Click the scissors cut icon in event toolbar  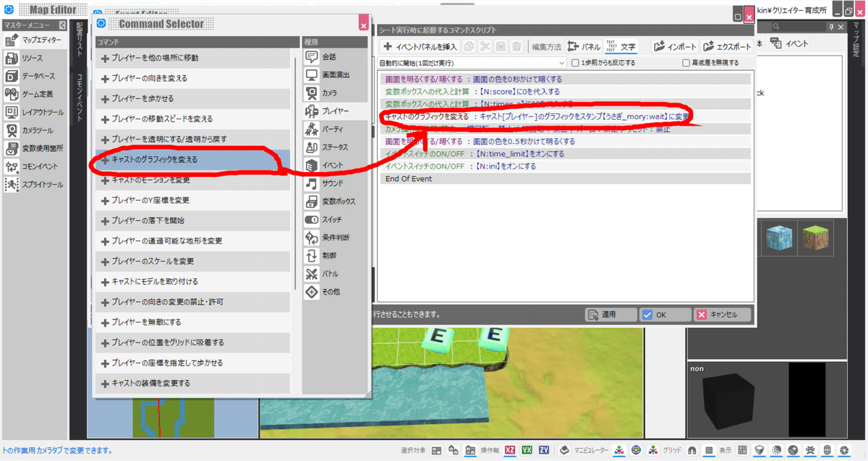(485, 46)
